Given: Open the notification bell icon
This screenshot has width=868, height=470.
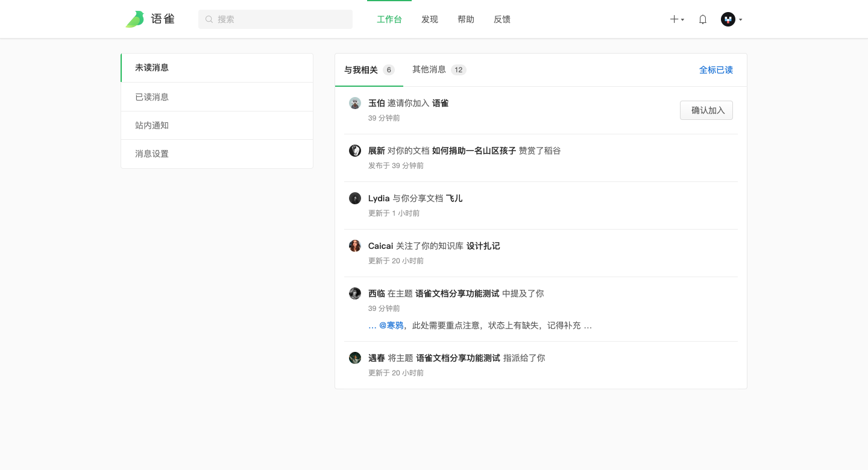Looking at the screenshot, I should pos(702,19).
